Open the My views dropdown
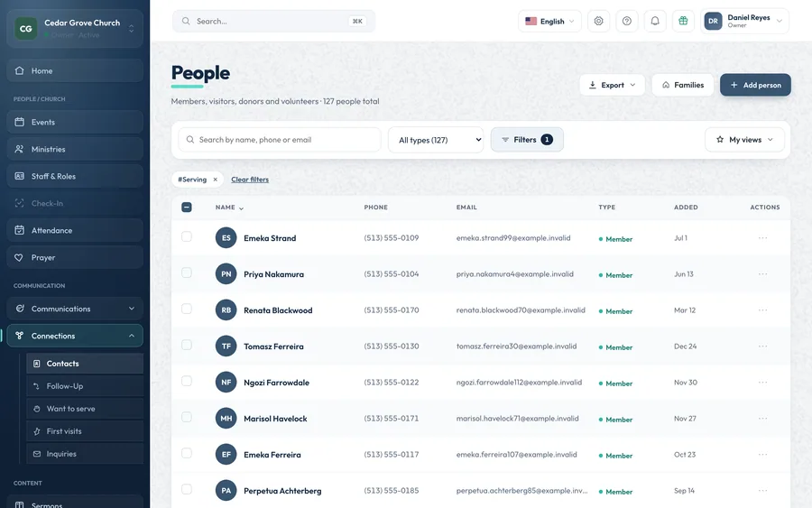This screenshot has height=508, width=812. (744, 140)
